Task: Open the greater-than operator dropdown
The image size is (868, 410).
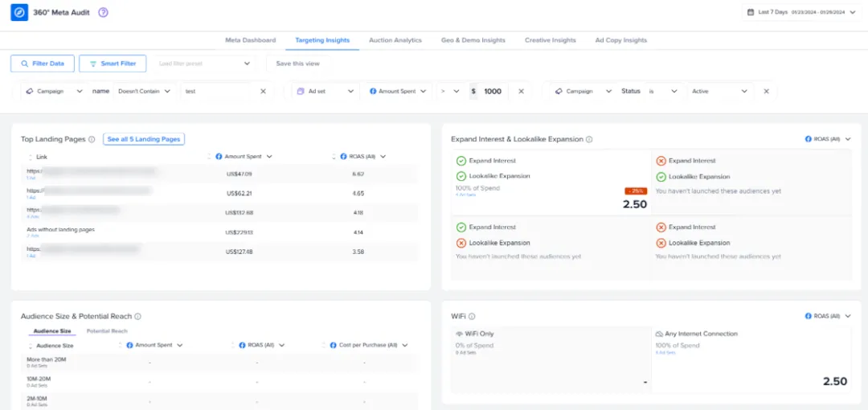Action: [x=449, y=92]
